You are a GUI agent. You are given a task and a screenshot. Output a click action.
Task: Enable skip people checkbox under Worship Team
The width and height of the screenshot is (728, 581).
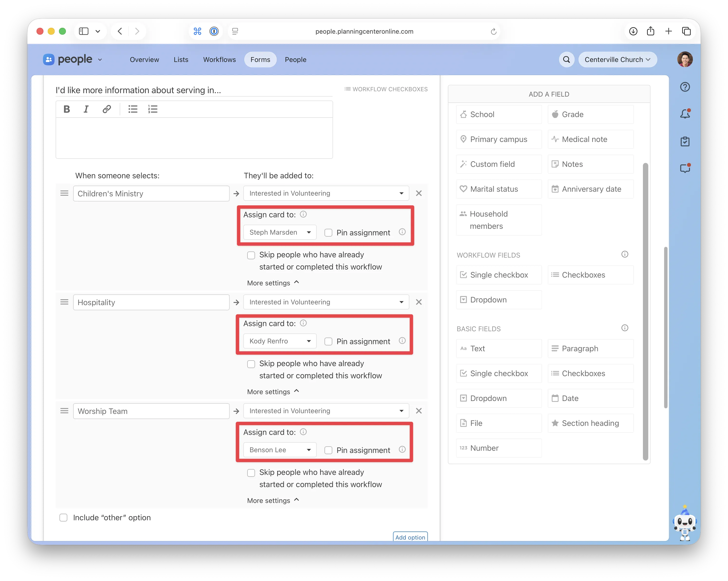click(251, 472)
